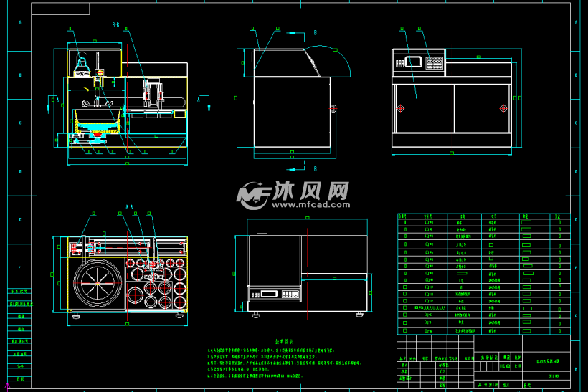The image size is (588, 392).
Task: Click the mfcad.com watermark logo
Action: (294, 193)
